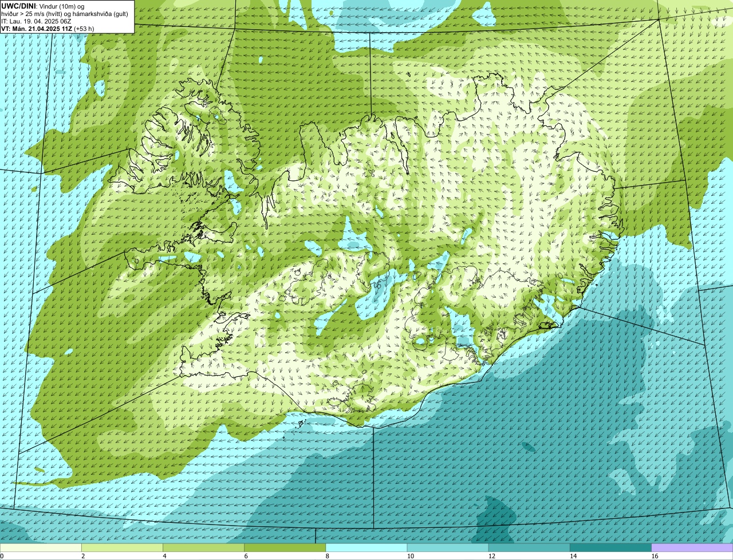Image resolution: width=733 pixels, height=560 pixels.
Task: Click the dark green 6–8 m/s legend swatch
Action: (x=285, y=547)
